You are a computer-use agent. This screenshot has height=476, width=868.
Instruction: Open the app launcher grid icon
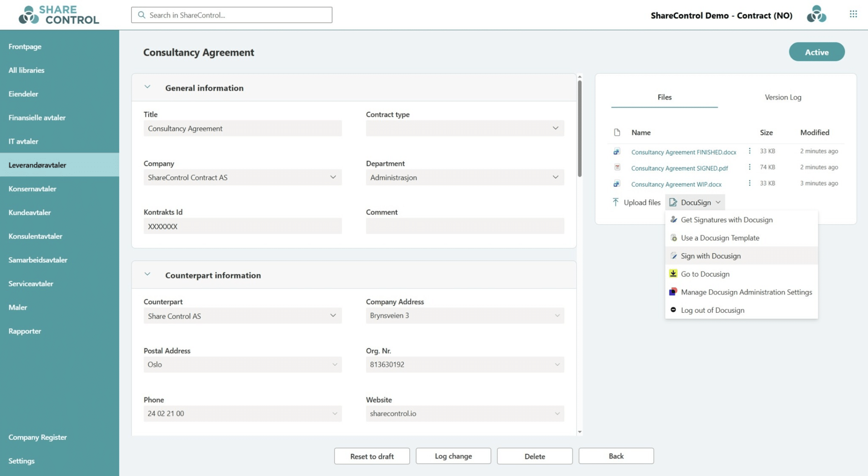pyautogui.click(x=853, y=14)
